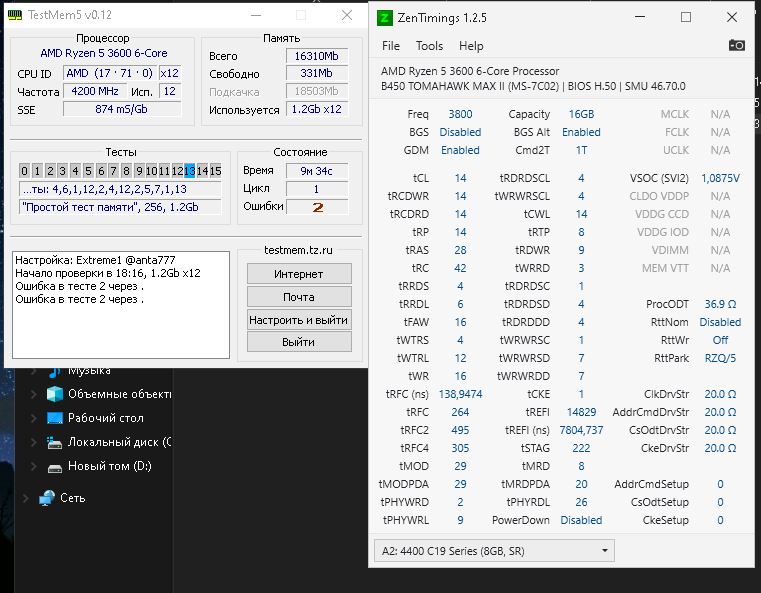Click the test sequence 4,6,1,12 field
The image size is (761, 593).
pyautogui.click(x=120, y=189)
